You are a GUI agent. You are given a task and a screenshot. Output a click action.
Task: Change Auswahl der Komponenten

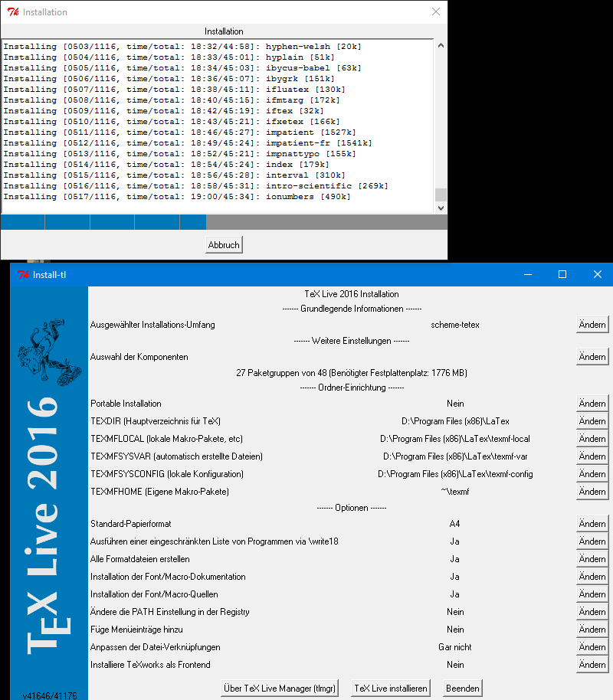tap(592, 357)
